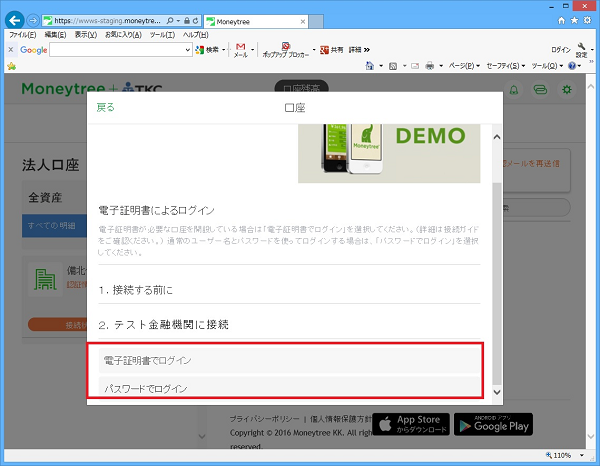Select すべての明細 in sidebar
The width and height of the screenshot is (600, 466).
point(54,226)
